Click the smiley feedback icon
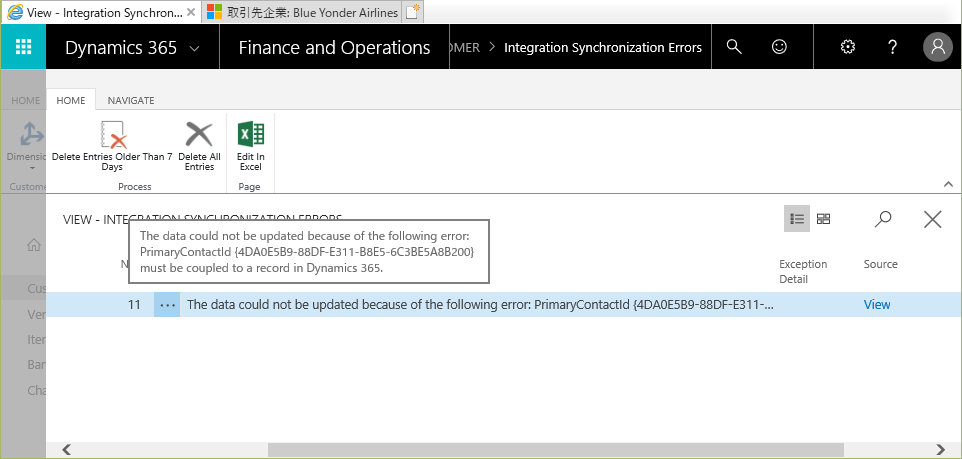Viewport: 962px width, 459px height. 779,47
